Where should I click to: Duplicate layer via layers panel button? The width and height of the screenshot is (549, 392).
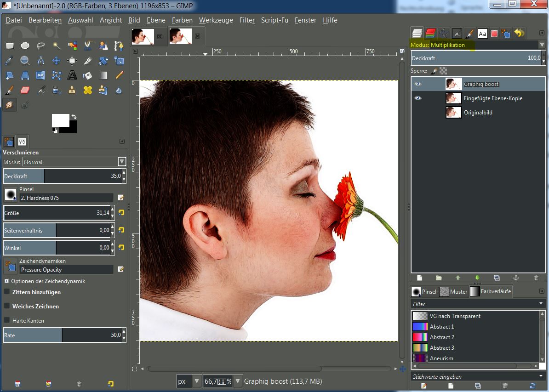(x=497, y=278)
